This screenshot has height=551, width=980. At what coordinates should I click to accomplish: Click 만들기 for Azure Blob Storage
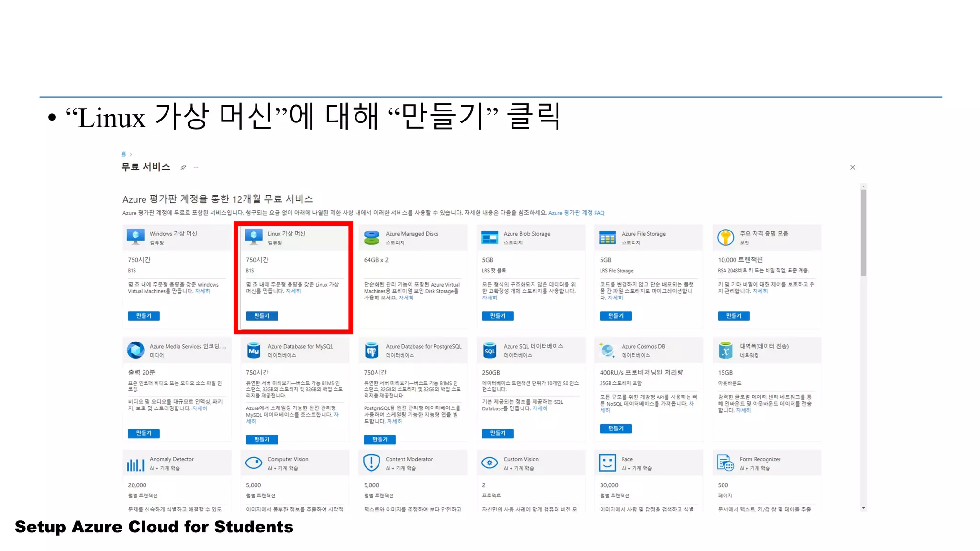click(x=498, y=316)
